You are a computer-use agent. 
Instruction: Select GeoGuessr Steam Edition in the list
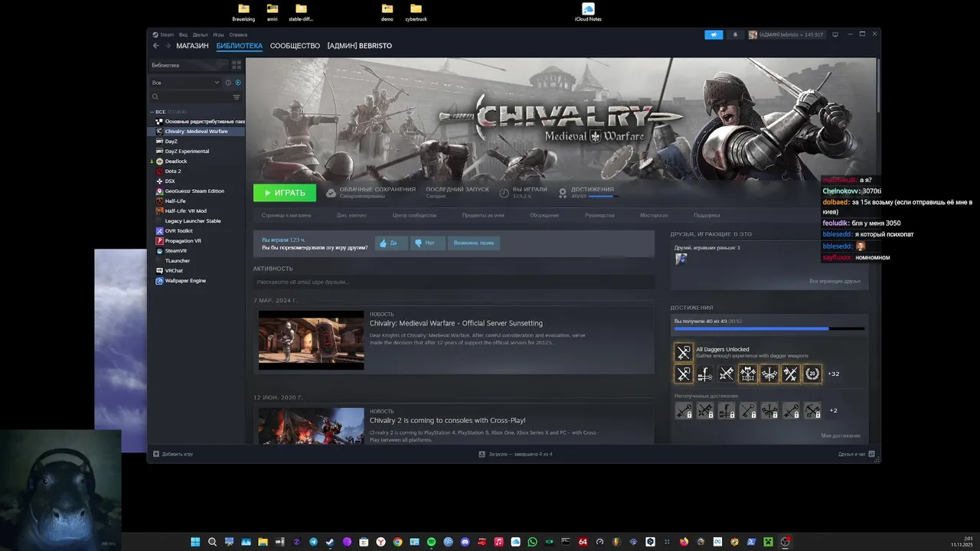pyautogui.click(x=196, y=191)
